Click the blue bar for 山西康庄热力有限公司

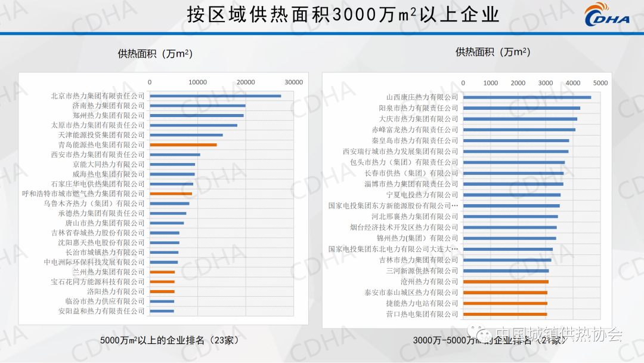(527, 97)
